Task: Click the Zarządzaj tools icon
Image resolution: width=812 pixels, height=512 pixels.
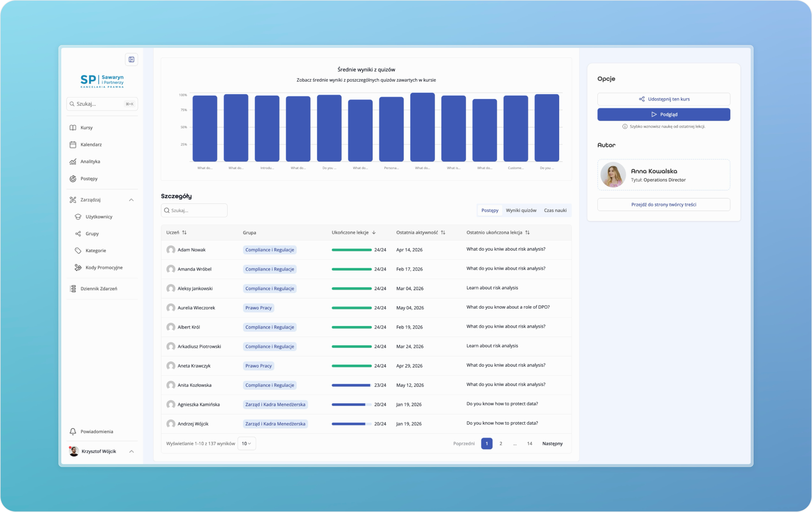Action: pyautogui.click(x=73, y=200)
